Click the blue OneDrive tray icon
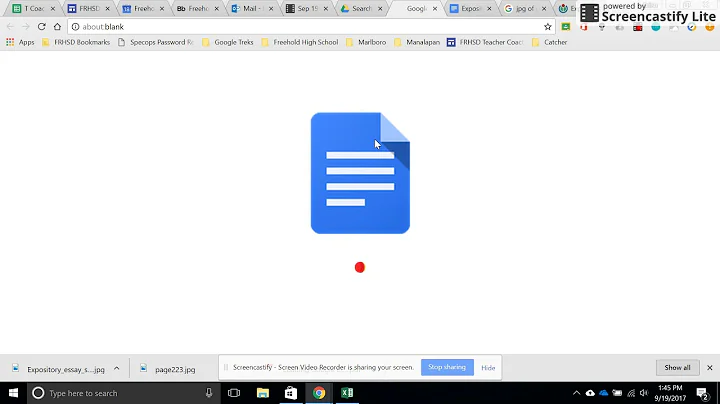 604,393
